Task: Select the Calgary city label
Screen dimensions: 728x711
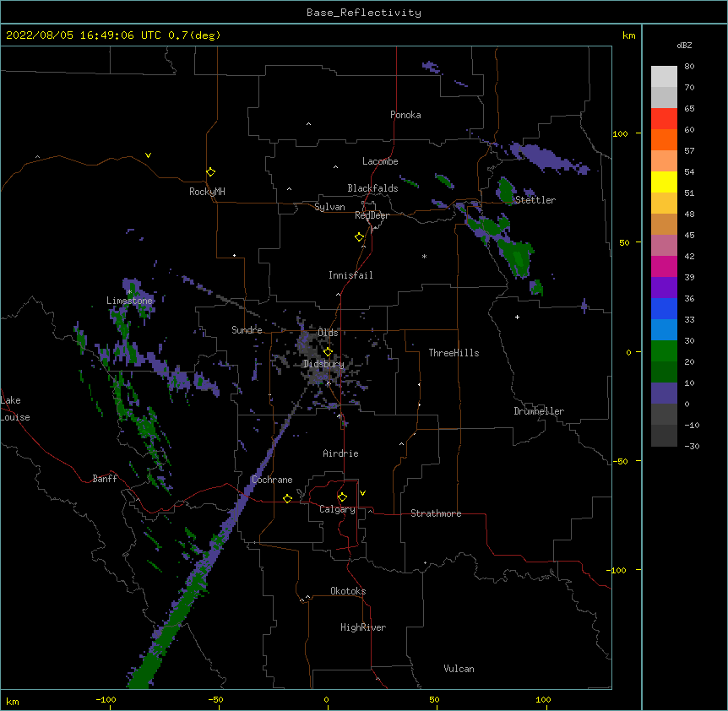Action: click(338, 509)
